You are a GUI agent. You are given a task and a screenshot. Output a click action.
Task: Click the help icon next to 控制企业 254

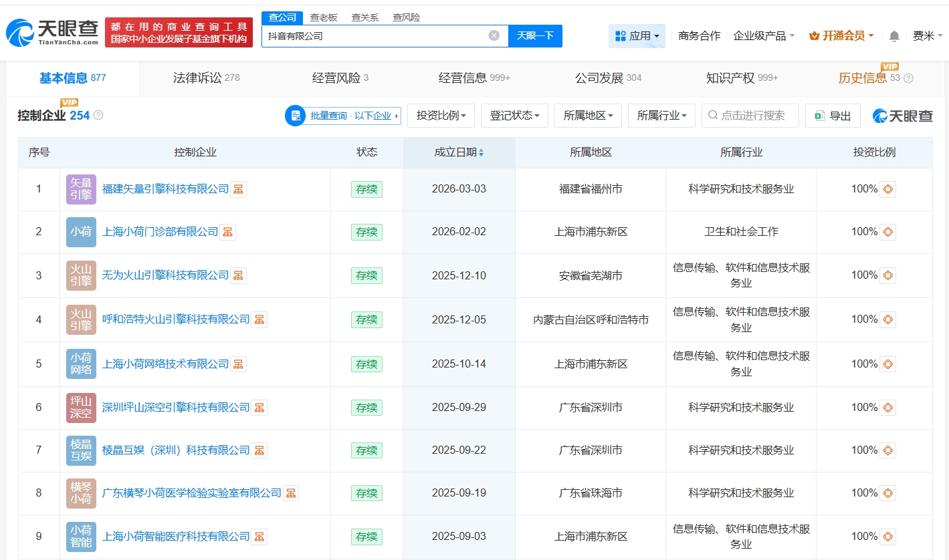(98, 116)
